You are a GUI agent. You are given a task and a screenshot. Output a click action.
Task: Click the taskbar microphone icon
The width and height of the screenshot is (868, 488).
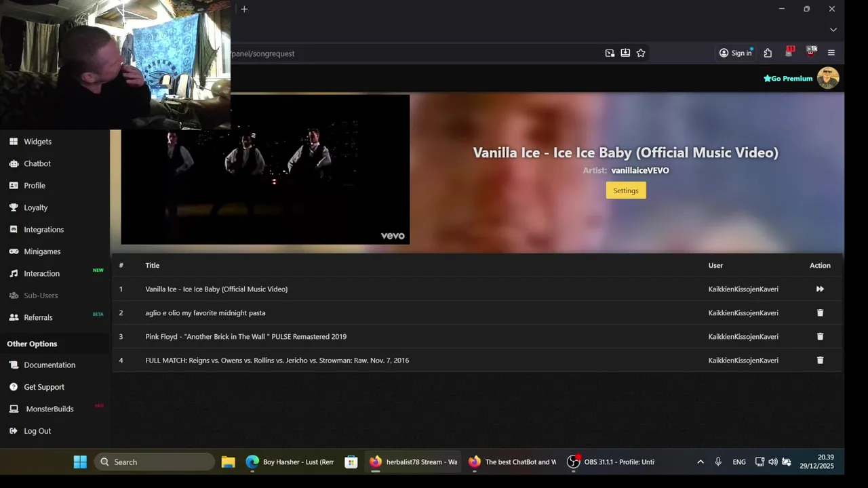pyautogui.click(x=718, y=462)
